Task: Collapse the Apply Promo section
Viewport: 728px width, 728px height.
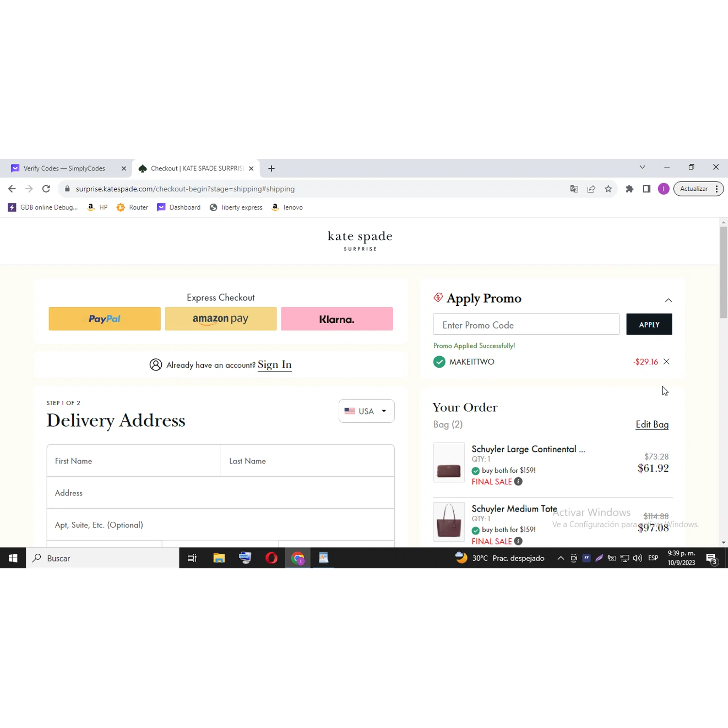Action: pos(668,300)
